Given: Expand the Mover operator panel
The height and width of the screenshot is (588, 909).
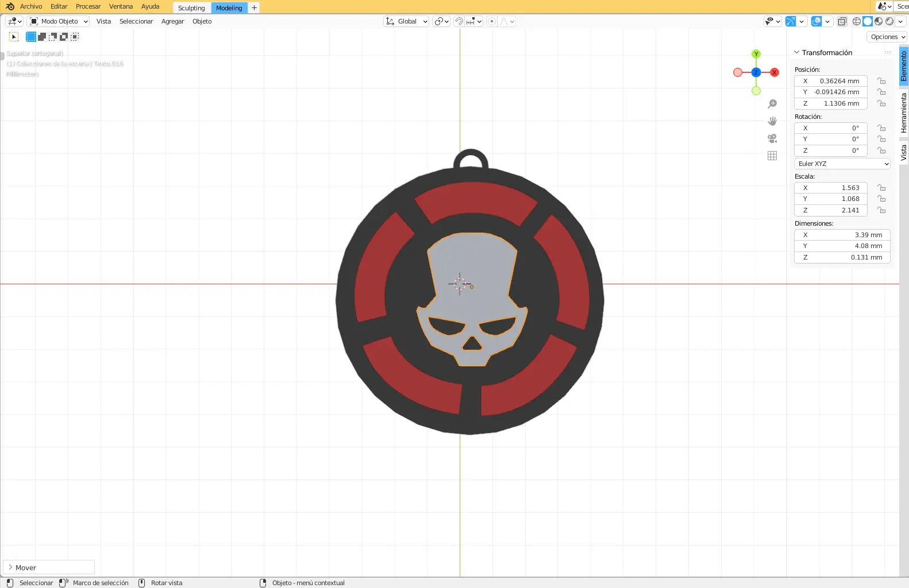Looking at the screenshot, I should [11, 567].
